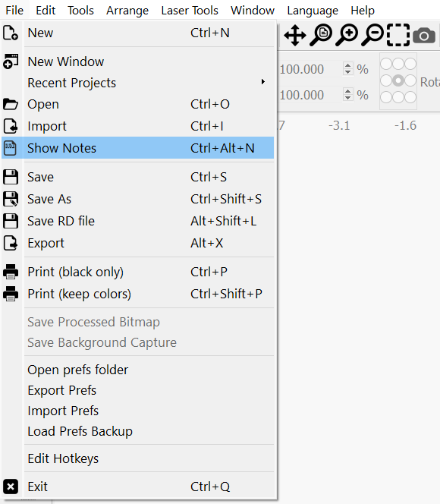Open the Arrange menu
Image resolution: width=440 pixels, height=504 pixels.
[127, 11]
